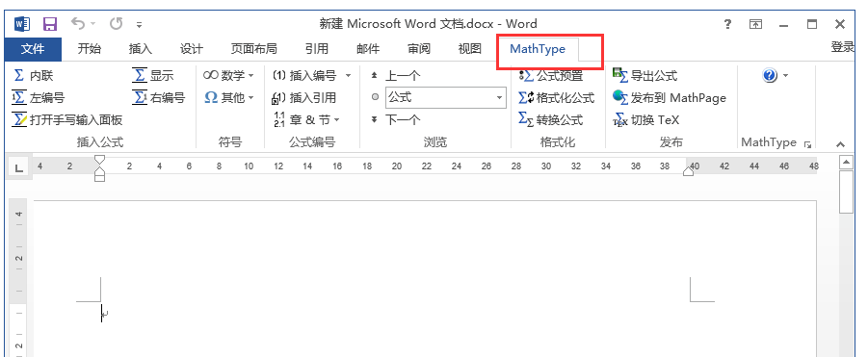Select the MathType tab
The width and height of the screenshot is (868, 357).
[538, 49]
